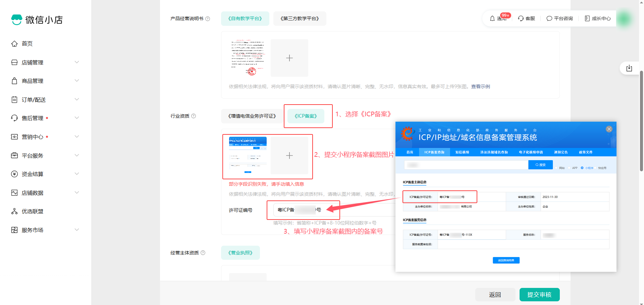Click the search input in ICP popup
Image resolution: width=644 pixels, height=305 pixels.
point(466,165)
